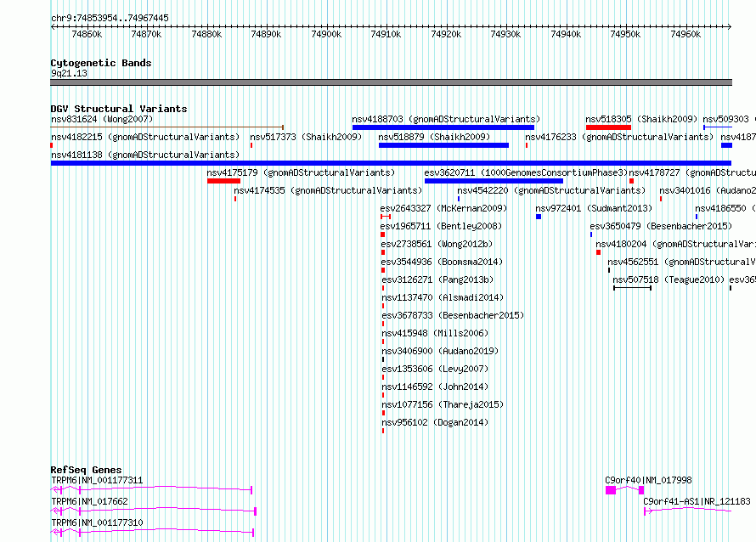Image resolution: width=756 pixels, height=542 pixels.
Task: Select the nsv4175179 red variant bar
Action: (223, 181)
